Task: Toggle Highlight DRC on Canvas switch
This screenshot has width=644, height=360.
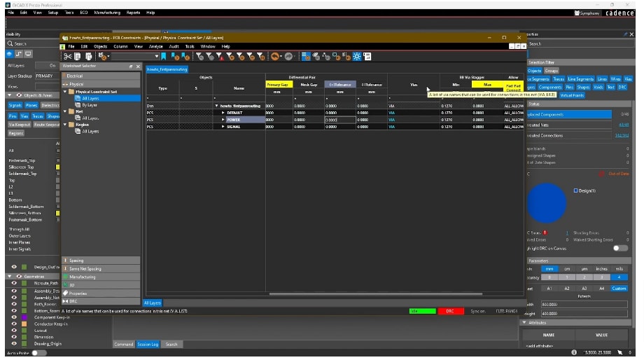Action: coord(620,248)
